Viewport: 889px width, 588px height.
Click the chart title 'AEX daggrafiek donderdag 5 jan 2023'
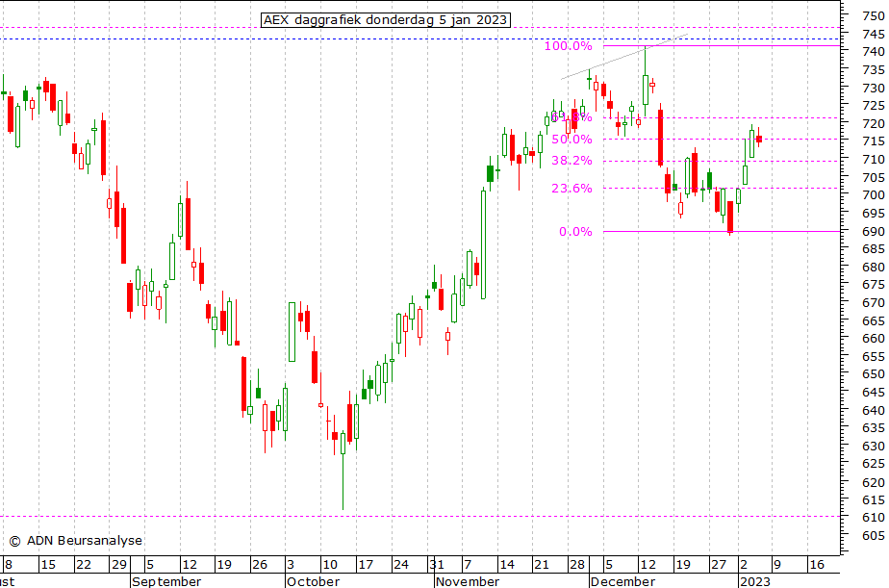point(386,20)
